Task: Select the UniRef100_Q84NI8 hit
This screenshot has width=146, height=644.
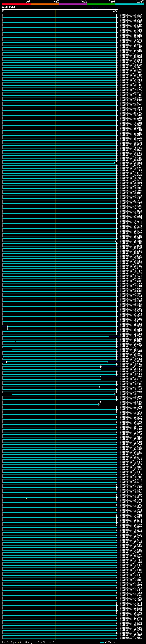Action: click(x=131, y=321)
